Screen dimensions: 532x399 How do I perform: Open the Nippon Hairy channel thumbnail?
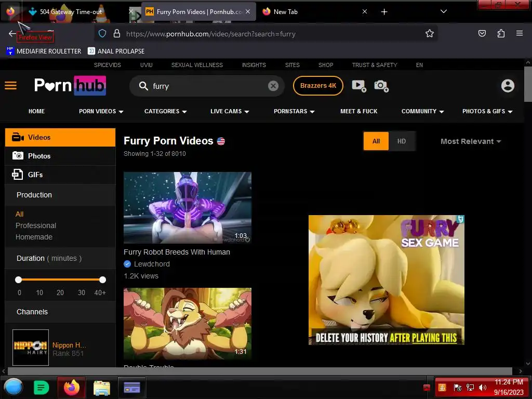pos(31,348)
